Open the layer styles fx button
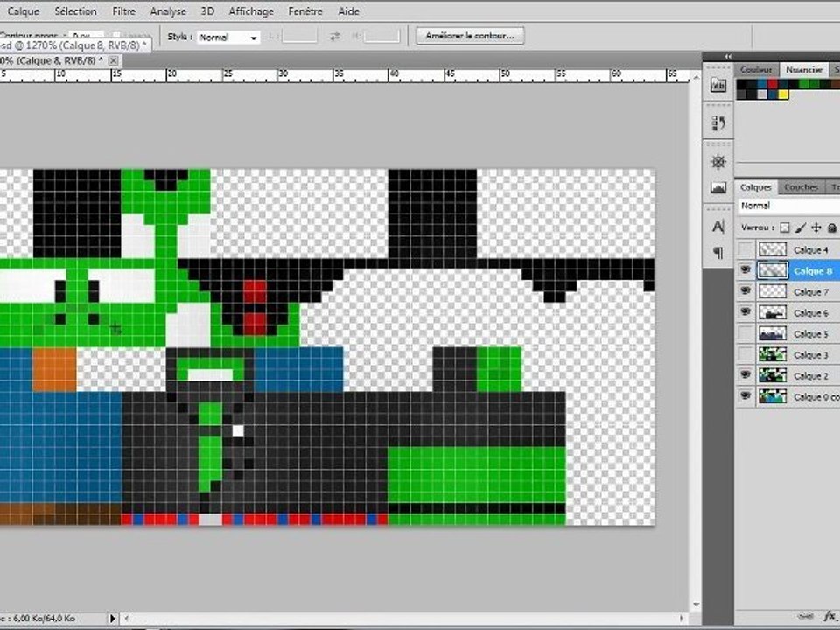The image size is (840, 630). [x=829, y=616]
